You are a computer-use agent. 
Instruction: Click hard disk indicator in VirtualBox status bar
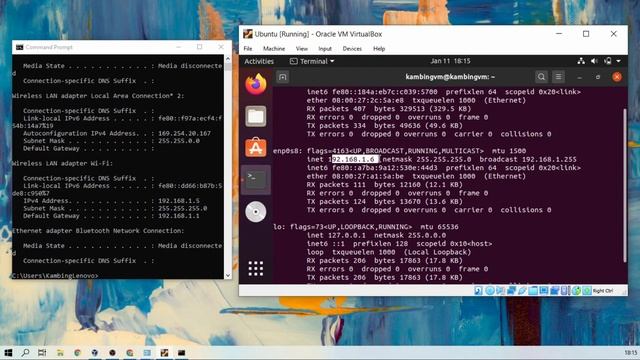pos(478,291)
